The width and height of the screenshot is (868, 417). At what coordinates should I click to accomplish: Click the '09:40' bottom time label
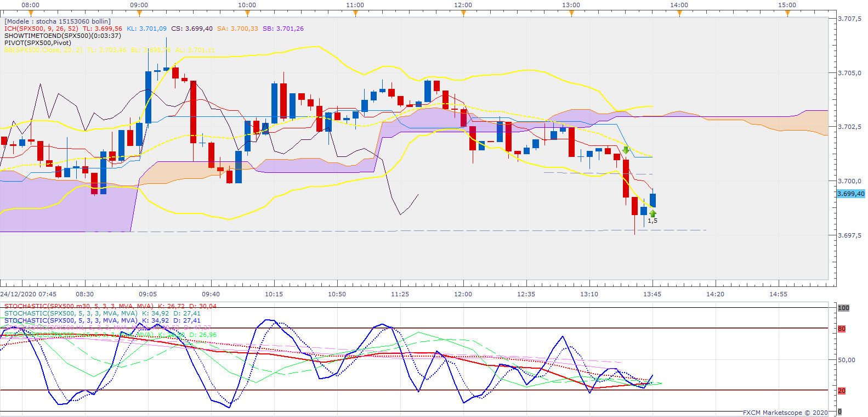[x=211, y=294]
